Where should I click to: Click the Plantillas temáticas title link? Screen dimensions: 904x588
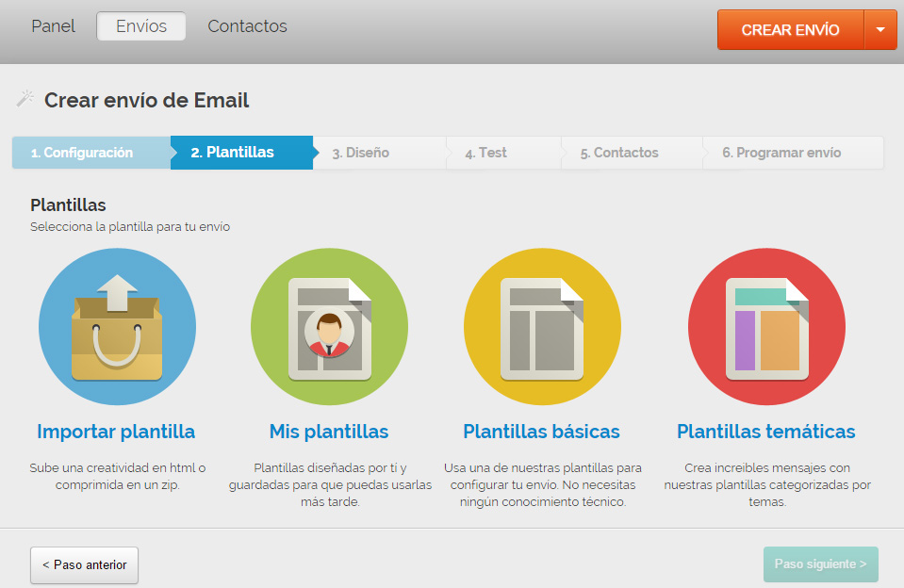coord(765,432)
